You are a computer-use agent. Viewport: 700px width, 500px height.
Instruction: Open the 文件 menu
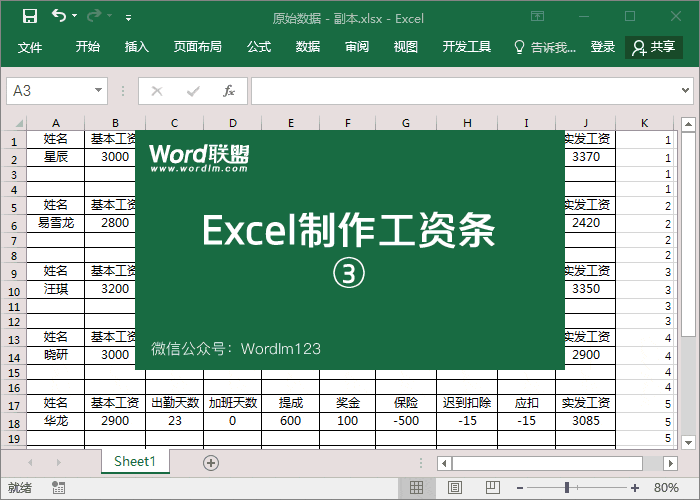pyautogui.click(x=30, y=47)
